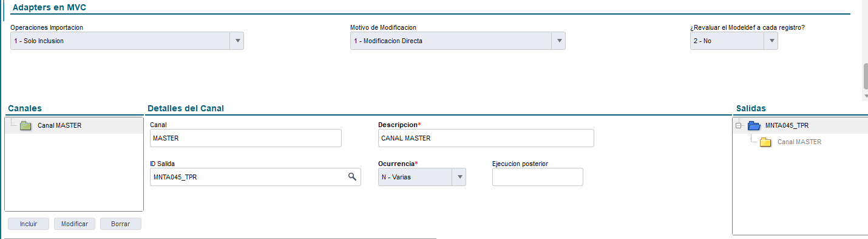Click Salidas panel heading
This screenshot has width=868, height=239.
(x=751, y=108)
